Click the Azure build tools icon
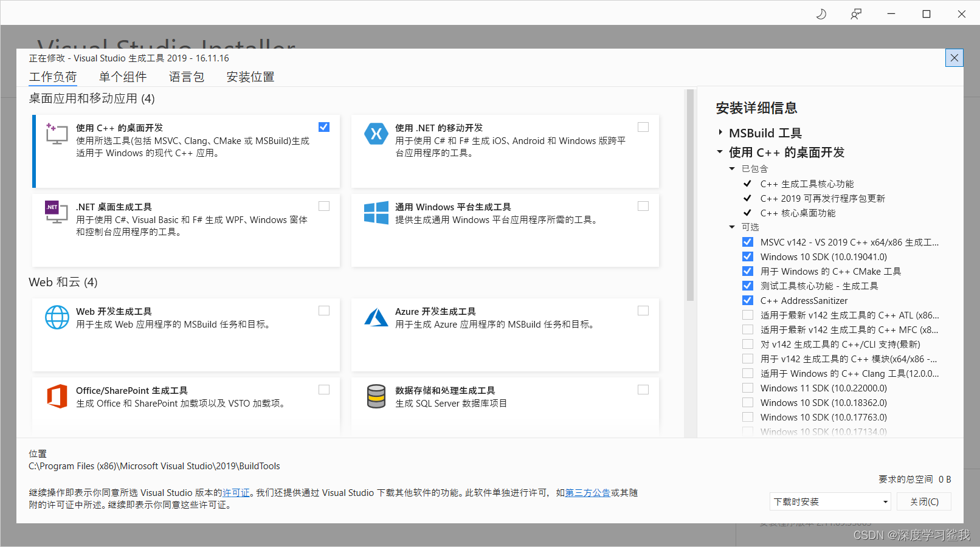The width and height of the screenshot is (980, 547). tap(376, 317)
